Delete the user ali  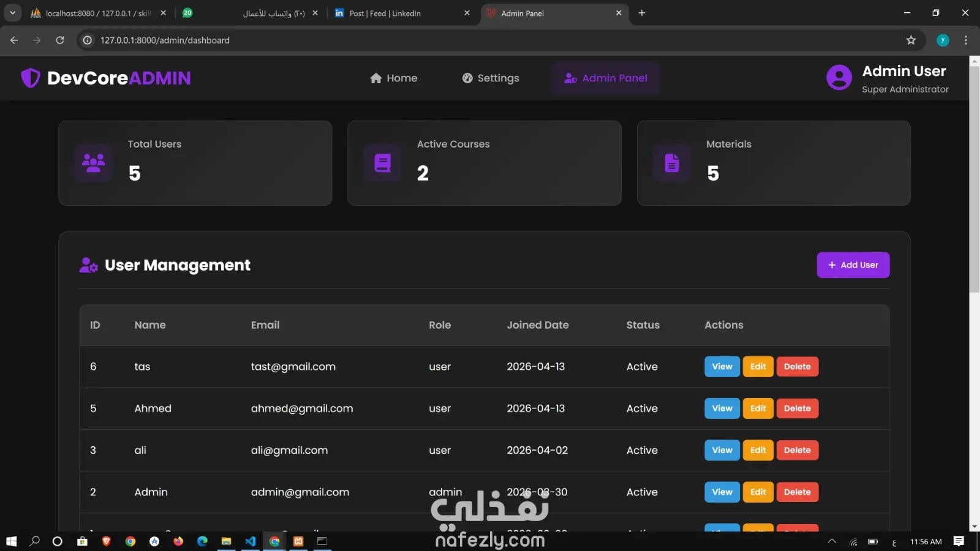point(797,450)
